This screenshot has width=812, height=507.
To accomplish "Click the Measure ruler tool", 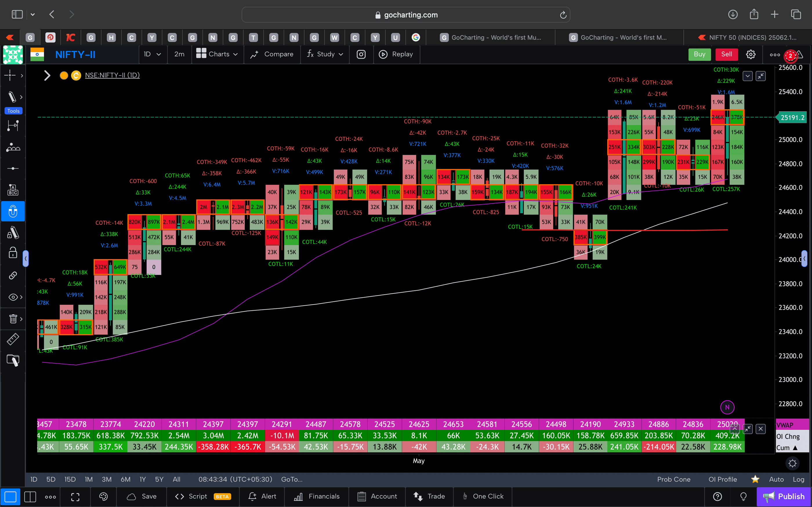I will point(13,339).
